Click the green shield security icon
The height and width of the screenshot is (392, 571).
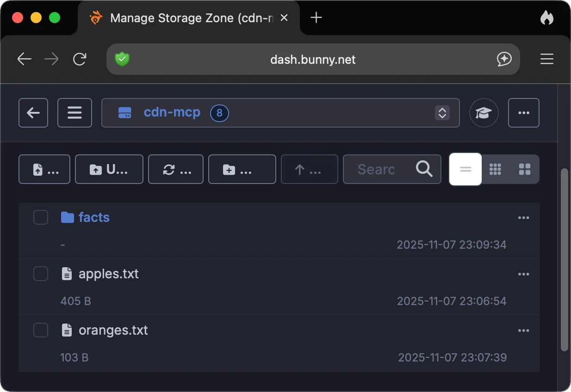click(122, 59)
